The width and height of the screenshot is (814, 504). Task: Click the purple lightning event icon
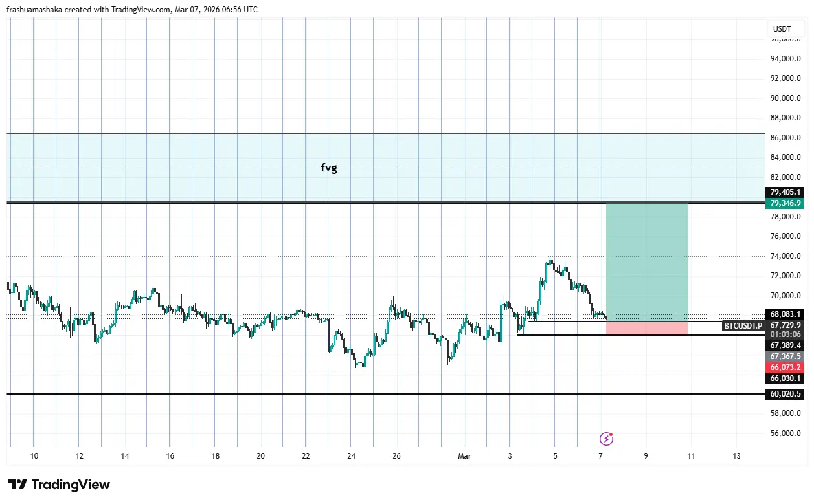(607, 439)
